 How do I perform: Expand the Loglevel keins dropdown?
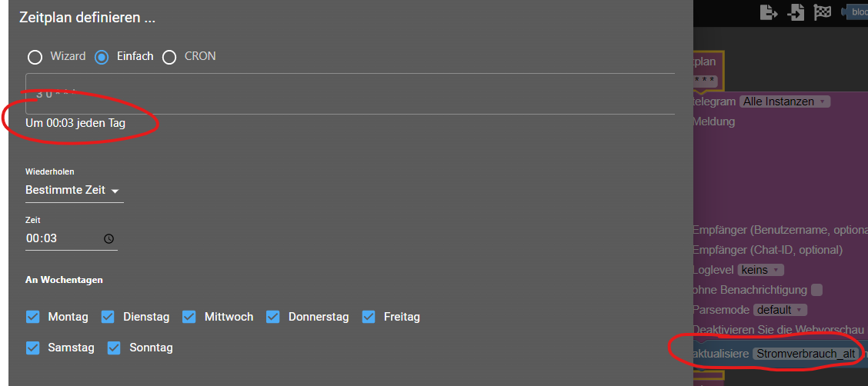pos(760,270)
